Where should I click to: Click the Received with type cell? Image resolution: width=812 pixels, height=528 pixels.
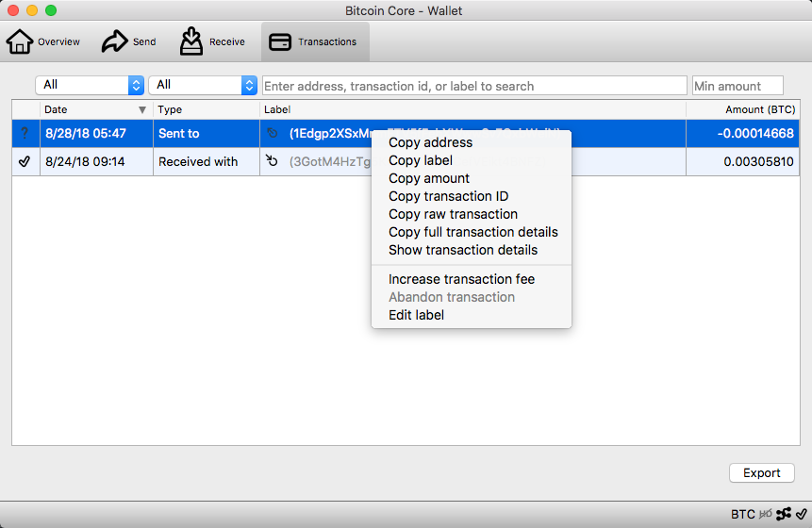(207, 161)
